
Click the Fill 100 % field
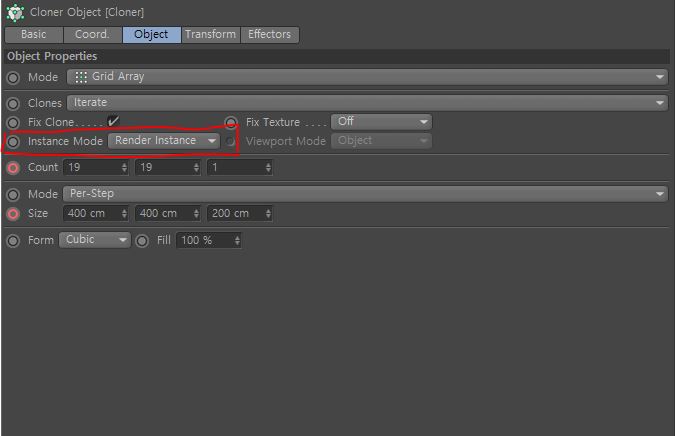coord(209,240)
